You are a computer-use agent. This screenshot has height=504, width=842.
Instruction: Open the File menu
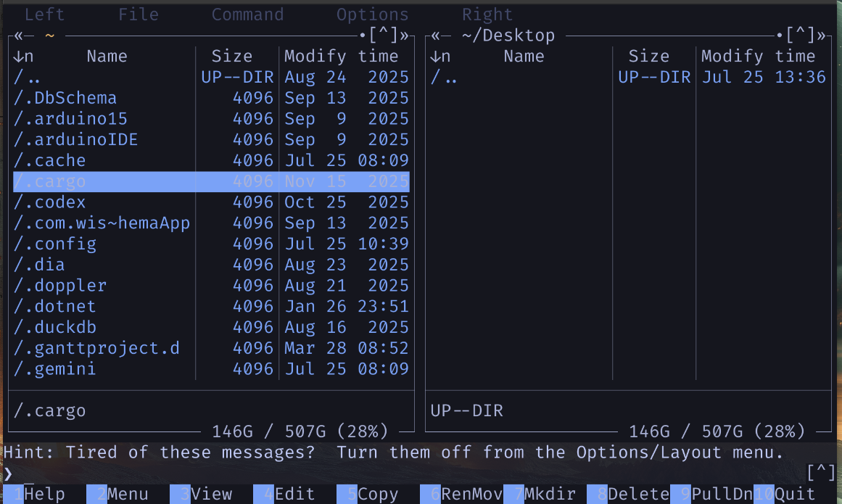pos(139,15)
